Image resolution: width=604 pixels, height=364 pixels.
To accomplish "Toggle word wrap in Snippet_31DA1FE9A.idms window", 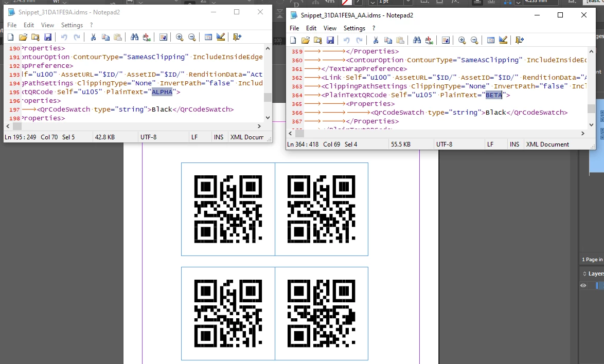I will 163,37.
